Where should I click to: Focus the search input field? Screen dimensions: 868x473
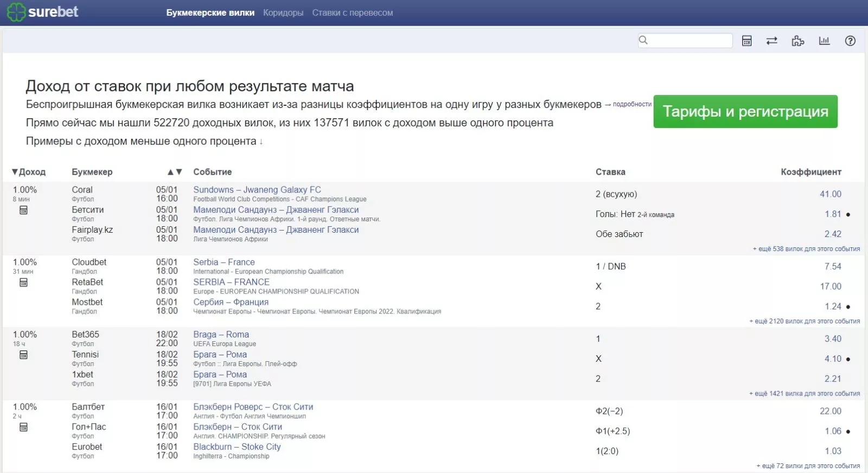[x=690, y=41]
